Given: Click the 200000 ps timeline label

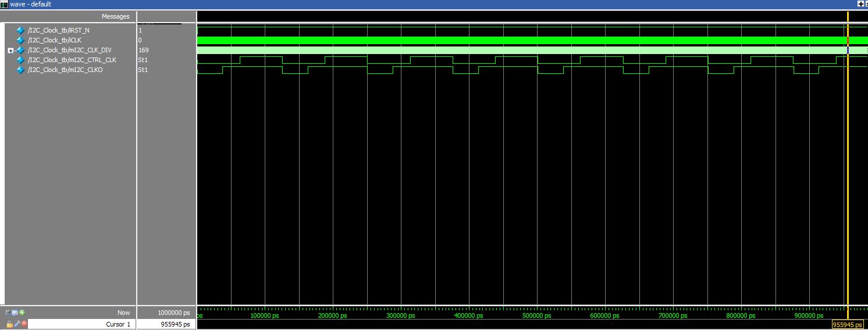Looking at the screenshot, I should point(333,315).
